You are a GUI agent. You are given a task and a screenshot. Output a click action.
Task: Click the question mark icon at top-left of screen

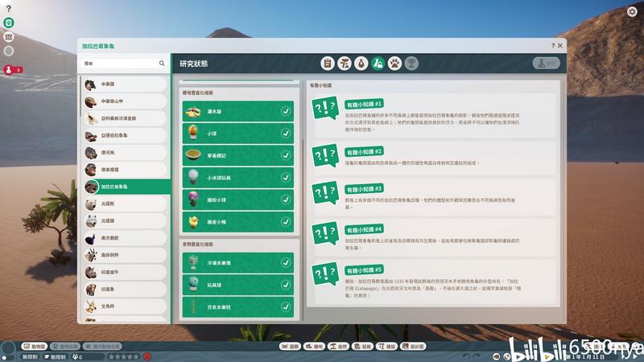pyautogui.click(x=9, y=8)
